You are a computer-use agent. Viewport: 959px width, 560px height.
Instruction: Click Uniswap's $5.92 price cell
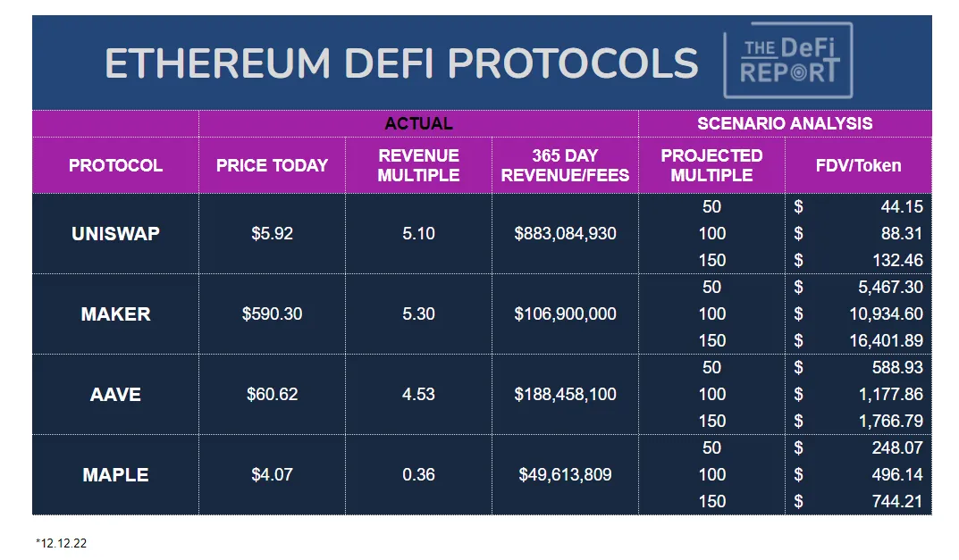[x=272, y=234]
